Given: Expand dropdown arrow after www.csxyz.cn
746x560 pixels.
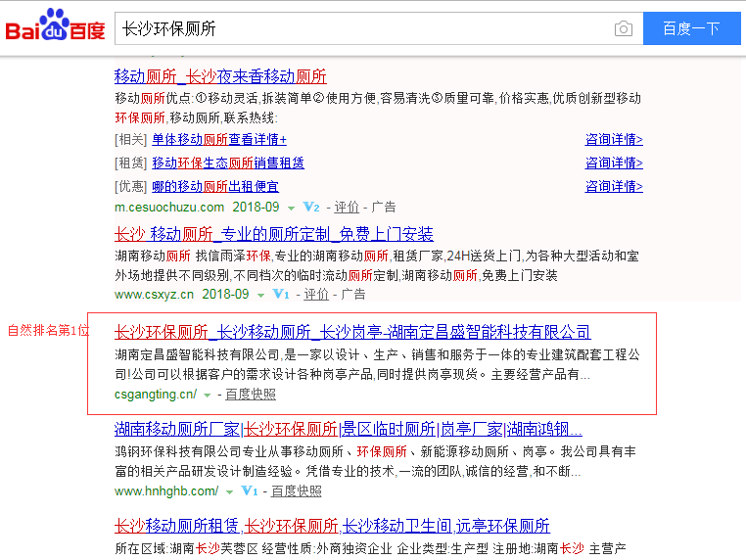Looking at the screenshot, I should pyautogui.click(x=260, y=295).
